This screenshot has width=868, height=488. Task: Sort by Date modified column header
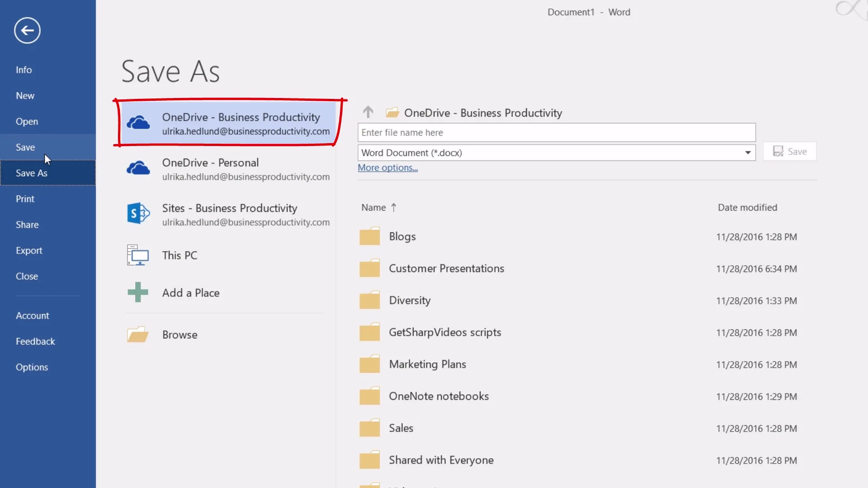pos(747,207)
